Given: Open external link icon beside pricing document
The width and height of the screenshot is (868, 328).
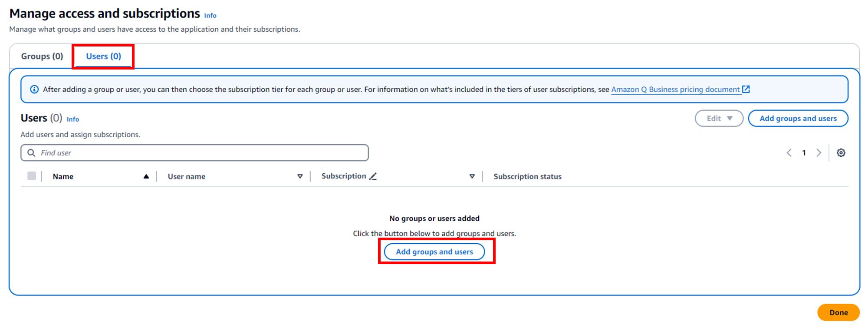Looking at the screenshot, I should [746, 89].
